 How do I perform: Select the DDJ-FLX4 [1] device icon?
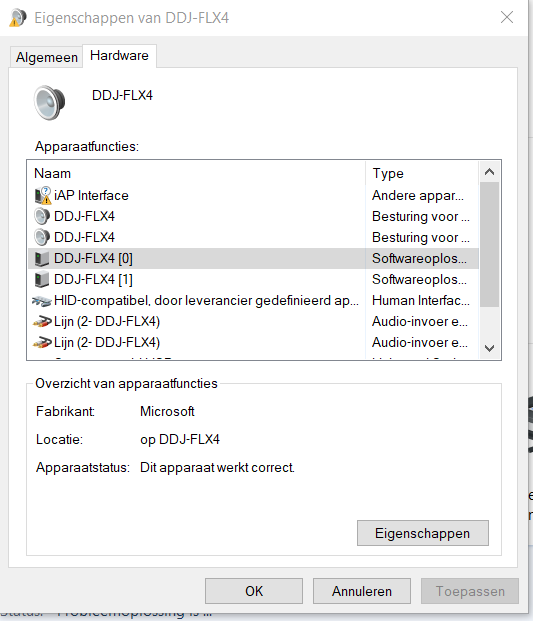tap(42, 280)
